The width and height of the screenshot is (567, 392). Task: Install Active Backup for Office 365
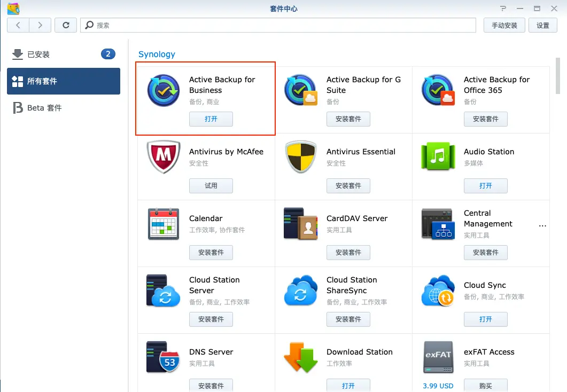(486, 119)
